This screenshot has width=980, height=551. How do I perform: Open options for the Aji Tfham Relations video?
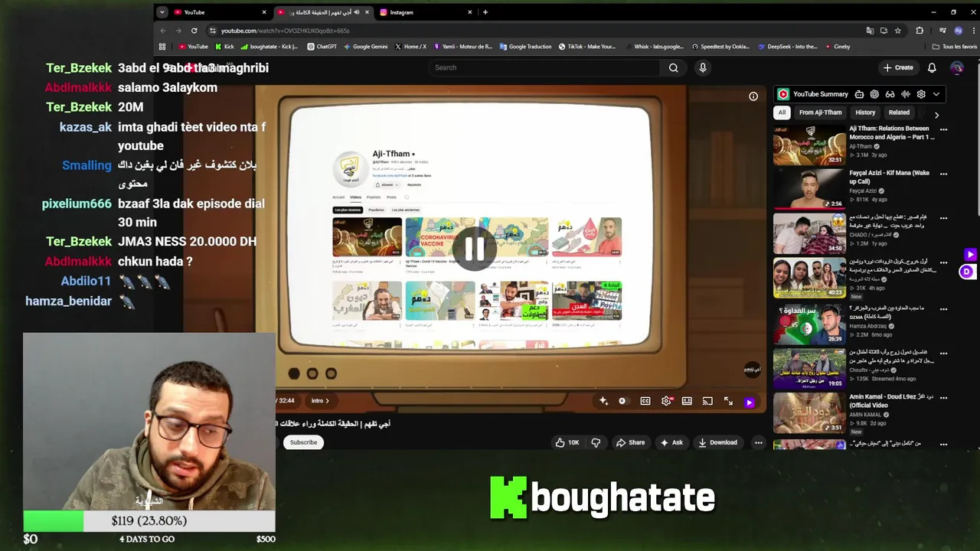(943, 129)
